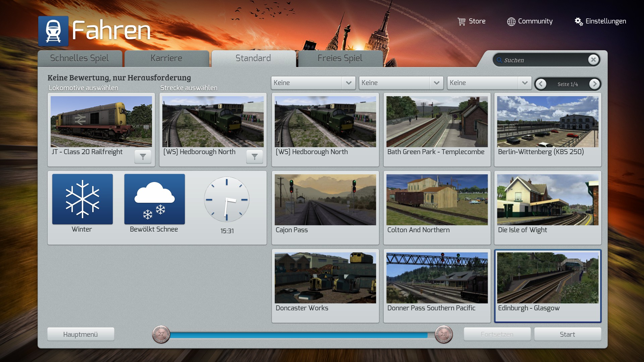
Task: Go to next page arrow
Action: click(x=594, y=84)
